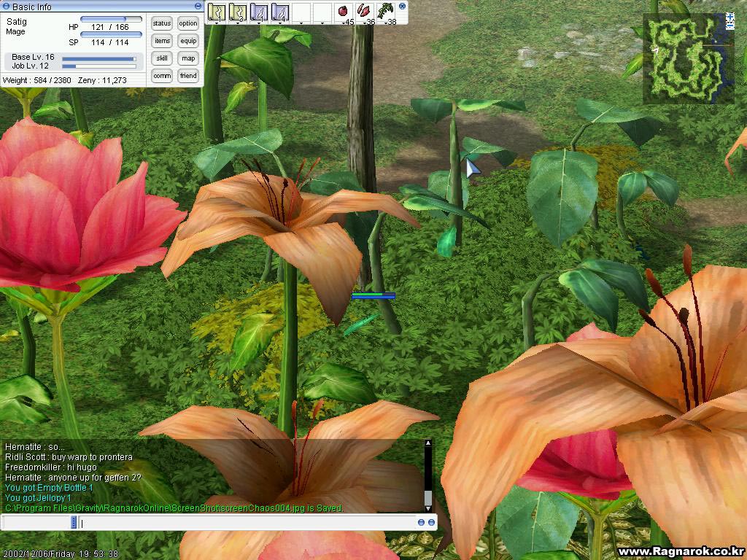Viewport: 747px width, 560px height.
Task: Zoom in the minimap with plus icon
Action: click(730, 17)
